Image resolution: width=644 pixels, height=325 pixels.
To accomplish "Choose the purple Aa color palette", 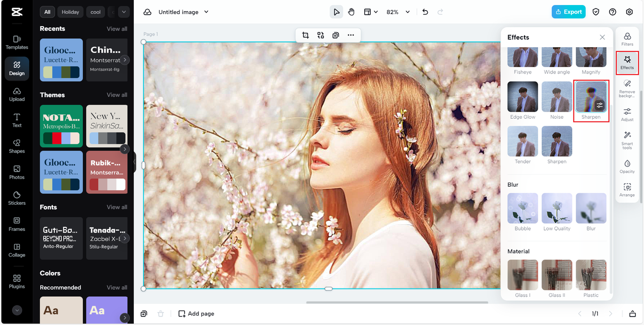I will (x=107, y=310).
